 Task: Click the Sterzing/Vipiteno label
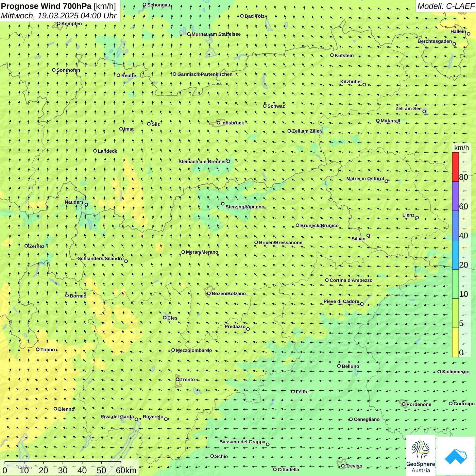pyautogui.click(x=245, y=207)
